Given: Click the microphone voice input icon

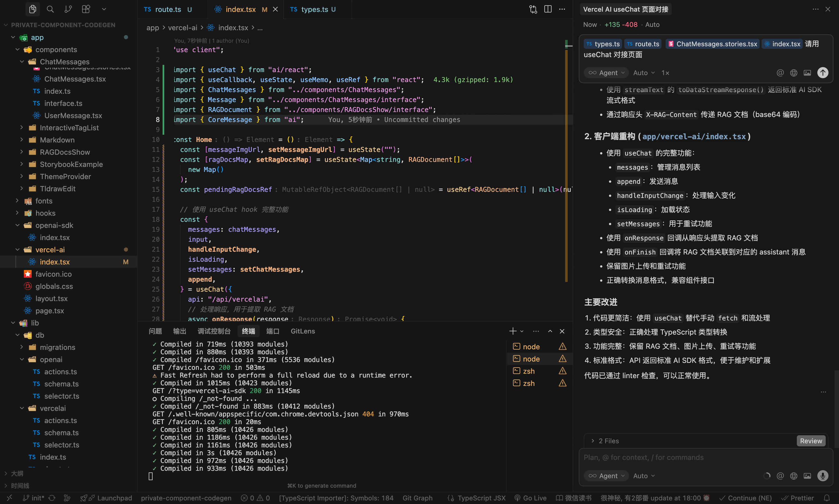Looking at the screenshot, I should pyautogui.click(x=823, y=476).
